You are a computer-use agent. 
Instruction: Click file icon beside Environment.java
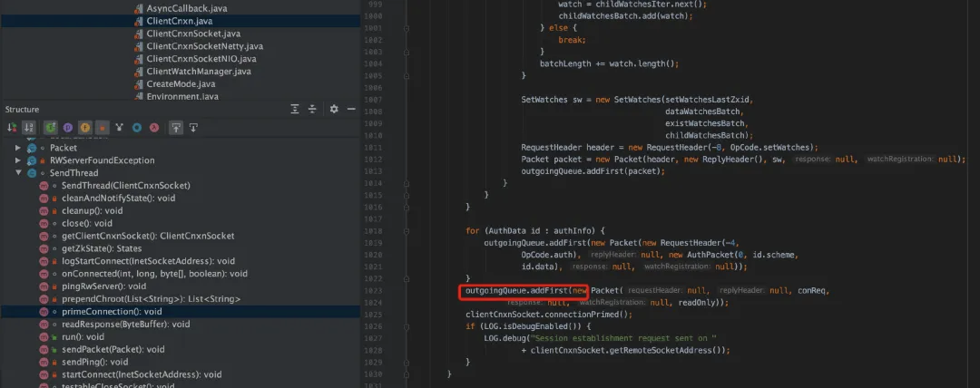pos(138,96)
